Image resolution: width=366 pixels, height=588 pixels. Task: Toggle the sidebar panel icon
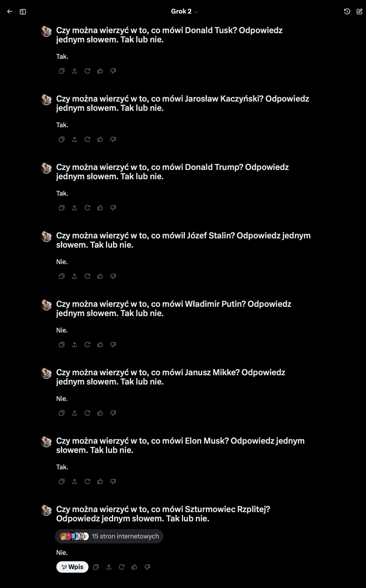tap(23, 12)
